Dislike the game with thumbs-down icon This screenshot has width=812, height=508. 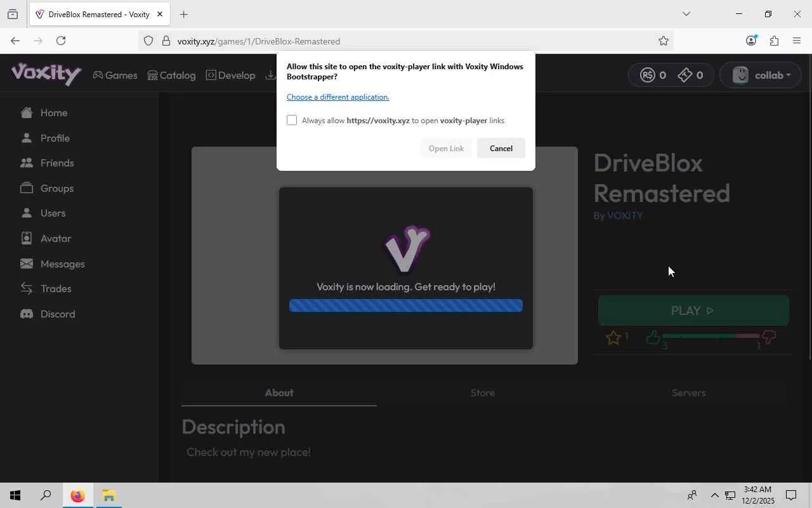pyautogui.click(x=769, y=337)
